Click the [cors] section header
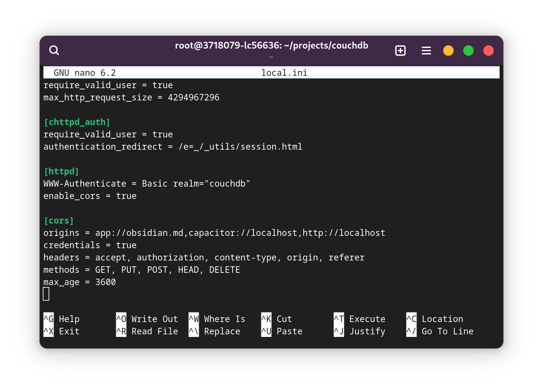 tap(59, 221)
